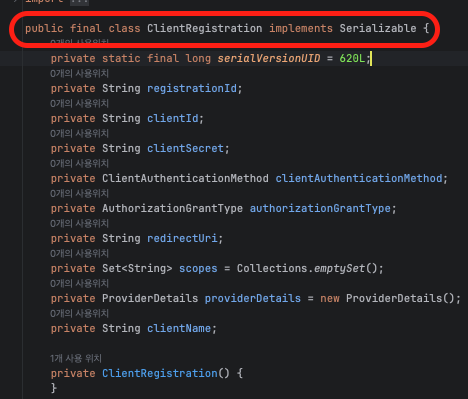Click the ClientRegistration class name in the declaration
Viewport: 468px width, 399px height.
[205, 28]
